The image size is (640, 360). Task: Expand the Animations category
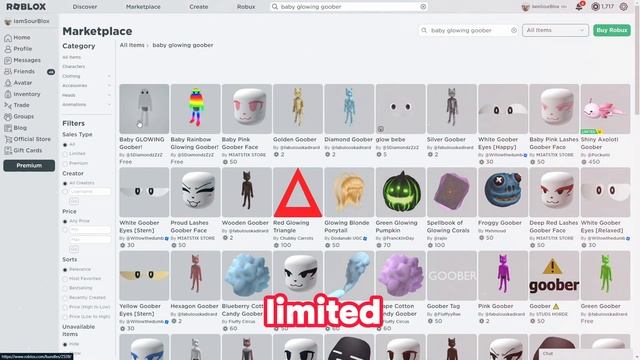pos(109,105)
